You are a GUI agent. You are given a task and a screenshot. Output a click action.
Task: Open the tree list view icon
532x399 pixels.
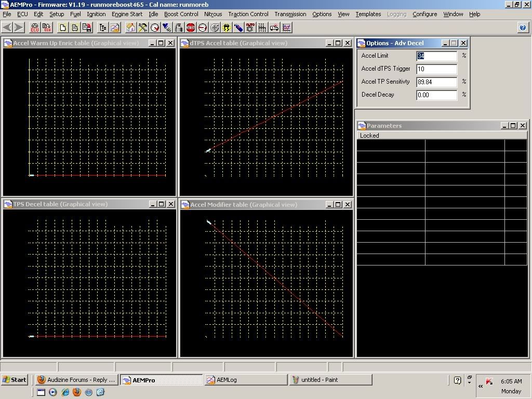[102, 28]
